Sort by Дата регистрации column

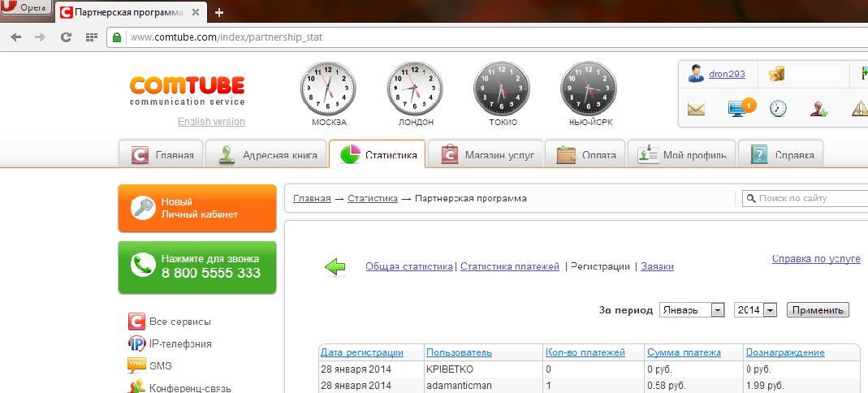tap(362, 352)
